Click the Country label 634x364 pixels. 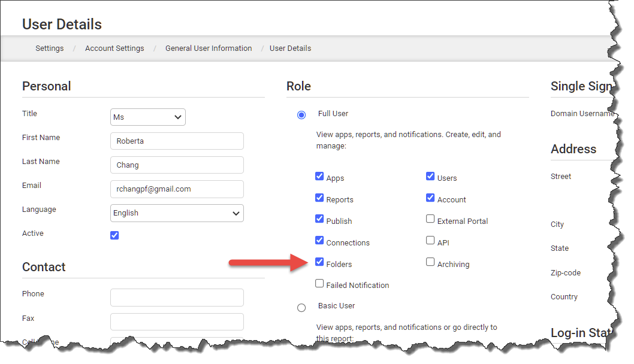coord(564,297)
